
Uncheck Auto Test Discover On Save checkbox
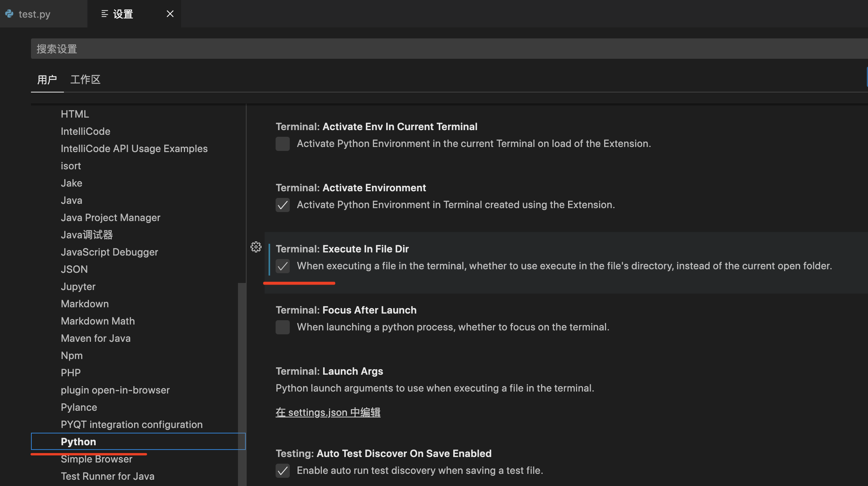coord(282,471)
